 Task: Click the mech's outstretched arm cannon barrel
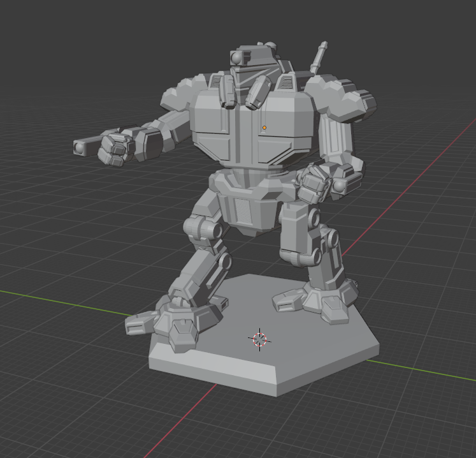coord(88,146)
